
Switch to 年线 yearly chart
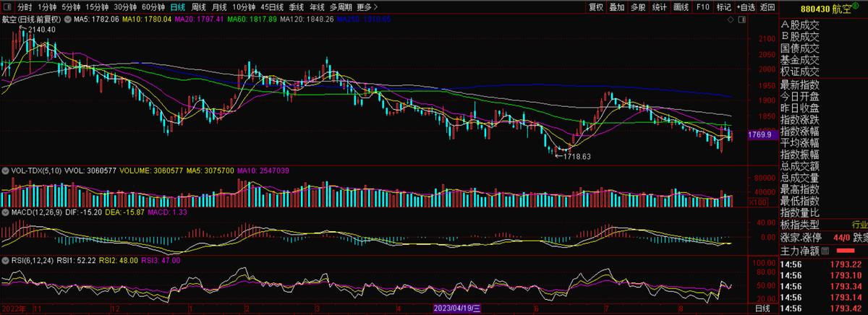point(317,7)
